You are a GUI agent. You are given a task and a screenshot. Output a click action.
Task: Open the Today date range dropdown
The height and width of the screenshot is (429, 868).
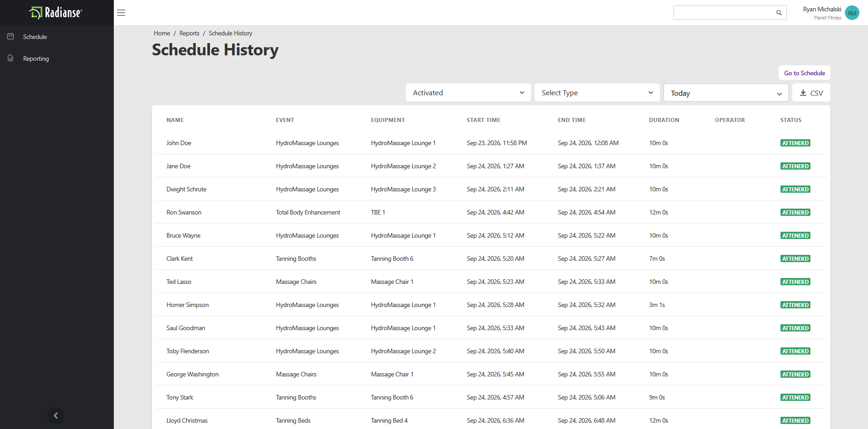point(726,93)
